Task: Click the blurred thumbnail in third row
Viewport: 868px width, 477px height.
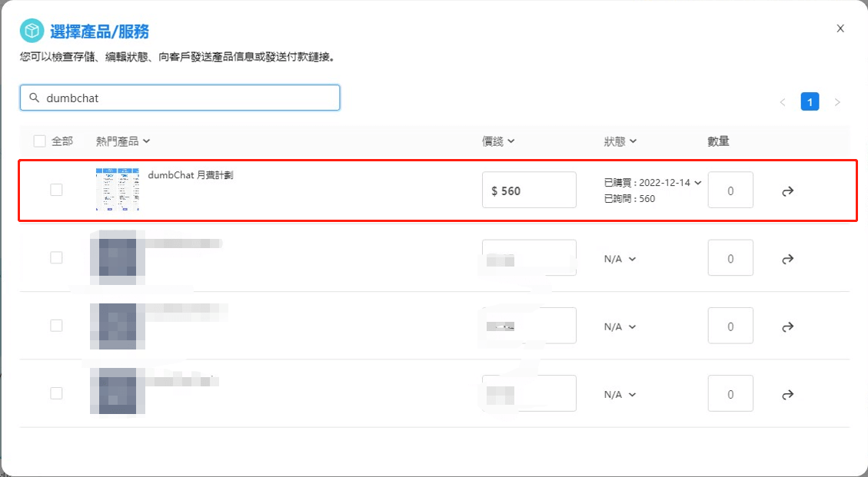Action: pos(118,326)
